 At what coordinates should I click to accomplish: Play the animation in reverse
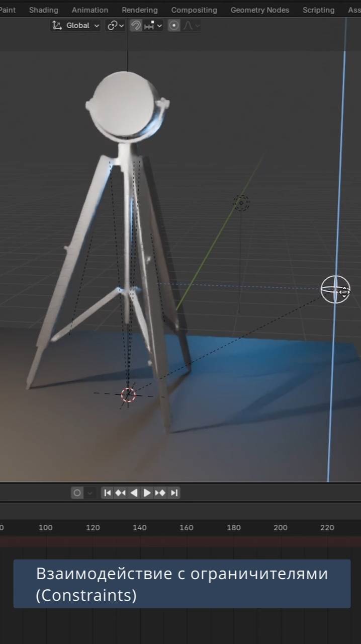pos(134,493)
